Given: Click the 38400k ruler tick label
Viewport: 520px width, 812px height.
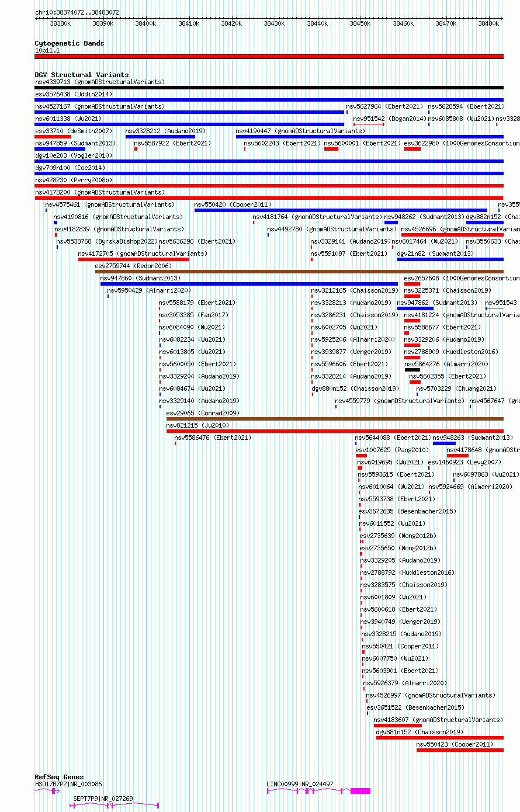Looking at the screenshot, I should tap(145, 23).
